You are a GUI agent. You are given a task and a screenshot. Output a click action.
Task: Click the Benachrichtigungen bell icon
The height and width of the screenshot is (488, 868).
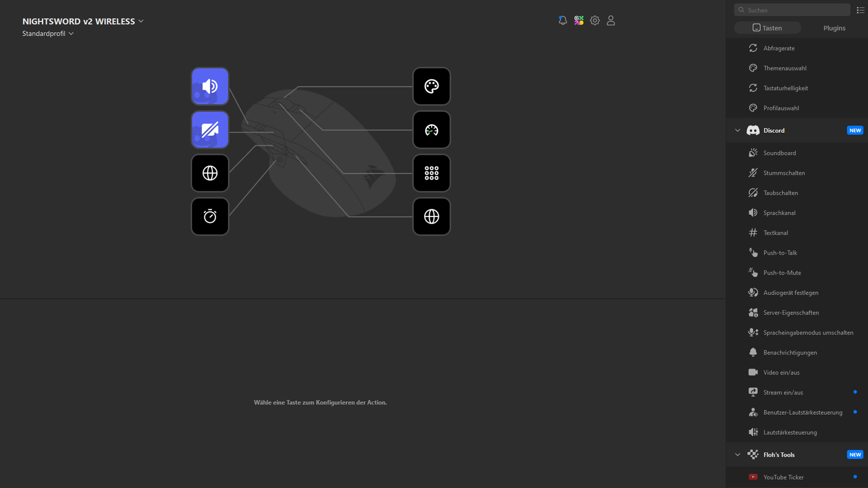[753, 352]
